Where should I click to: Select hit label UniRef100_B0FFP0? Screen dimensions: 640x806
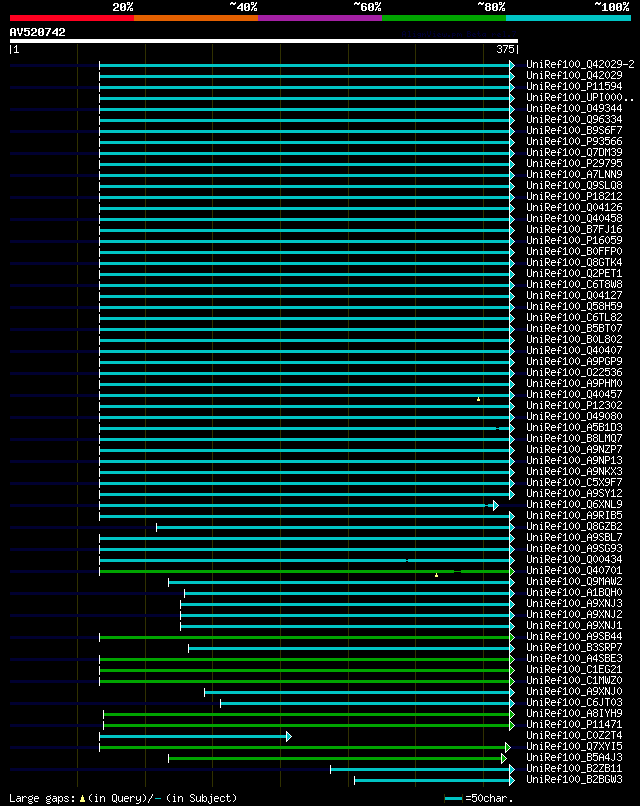click(x=574, y=251)
